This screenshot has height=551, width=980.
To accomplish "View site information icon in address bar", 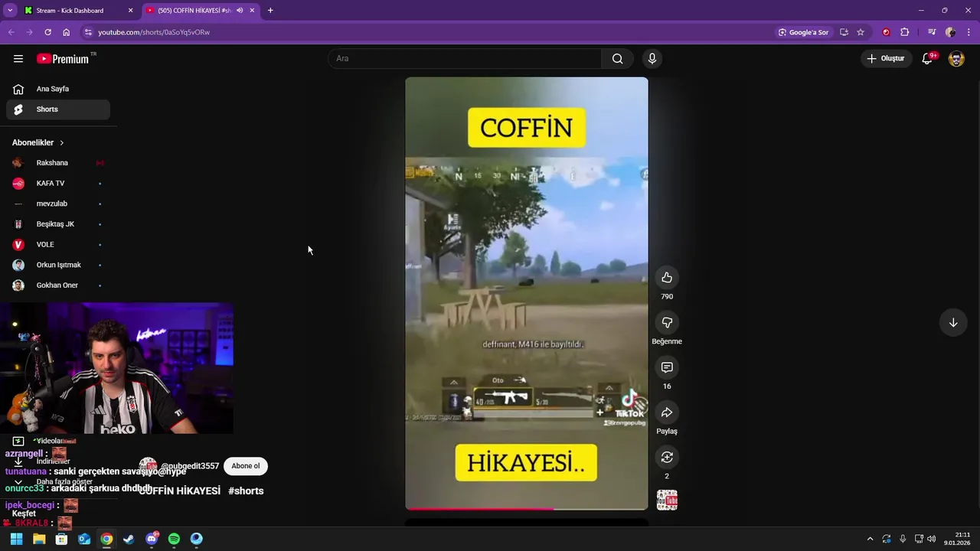I will 88,32.
